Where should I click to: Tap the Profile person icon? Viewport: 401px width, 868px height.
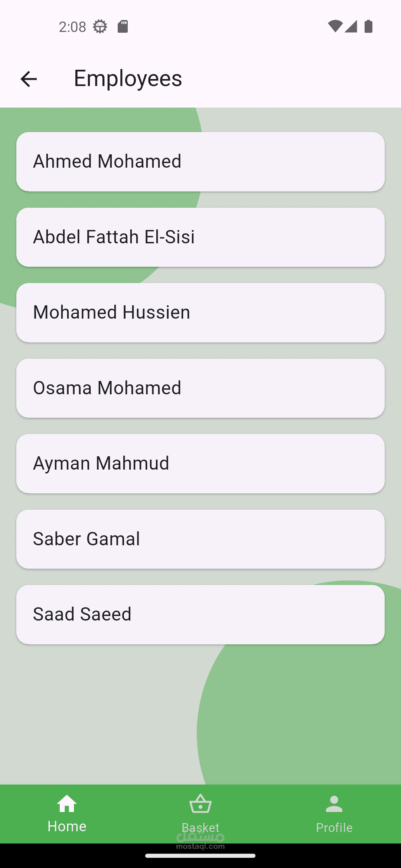pos(334,804)
